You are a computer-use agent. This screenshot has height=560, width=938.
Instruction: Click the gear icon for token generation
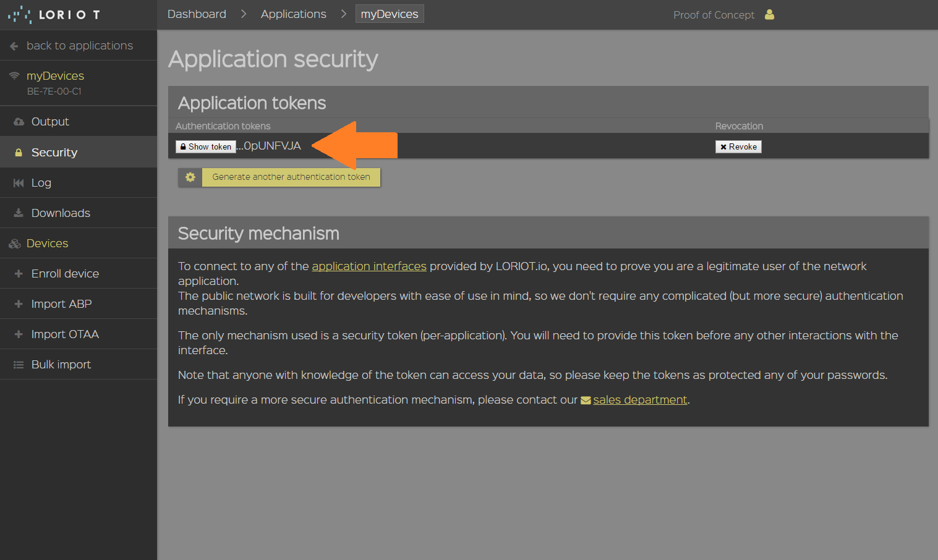(190, 177)
